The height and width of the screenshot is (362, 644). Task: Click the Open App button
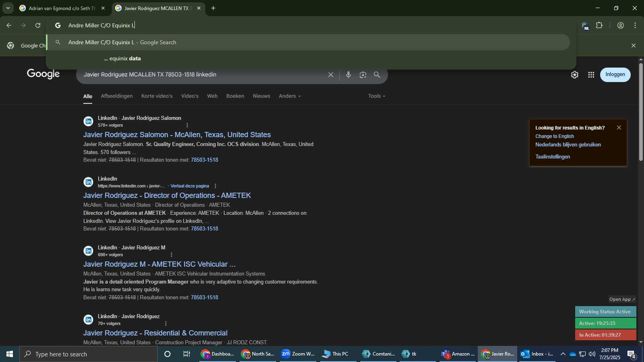[x=622, y=299]
